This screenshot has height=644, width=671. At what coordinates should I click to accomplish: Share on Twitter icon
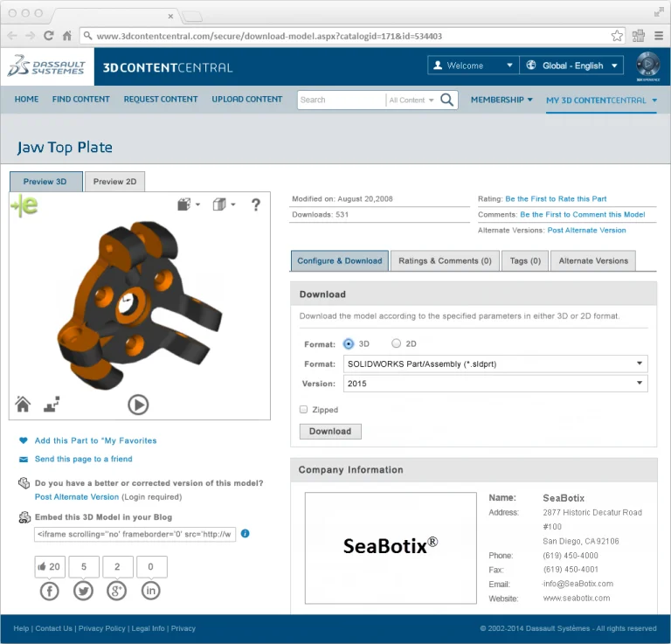[x=83, y=592]
